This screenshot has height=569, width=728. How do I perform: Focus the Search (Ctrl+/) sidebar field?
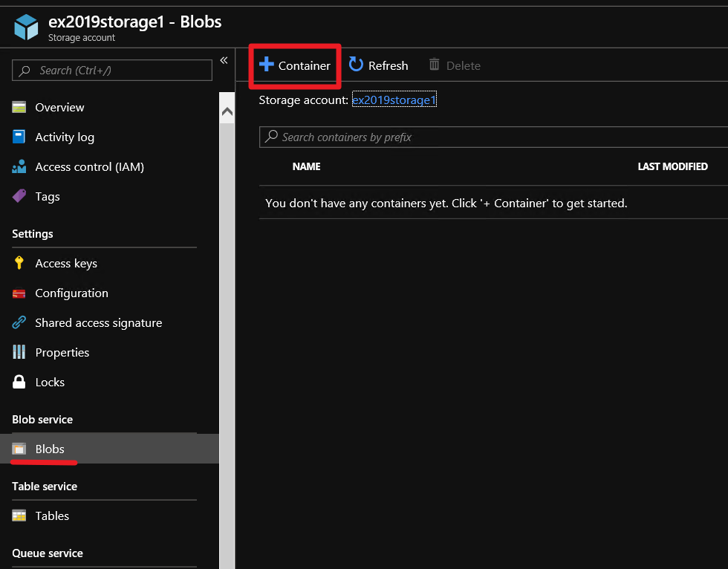coord(112,70)
